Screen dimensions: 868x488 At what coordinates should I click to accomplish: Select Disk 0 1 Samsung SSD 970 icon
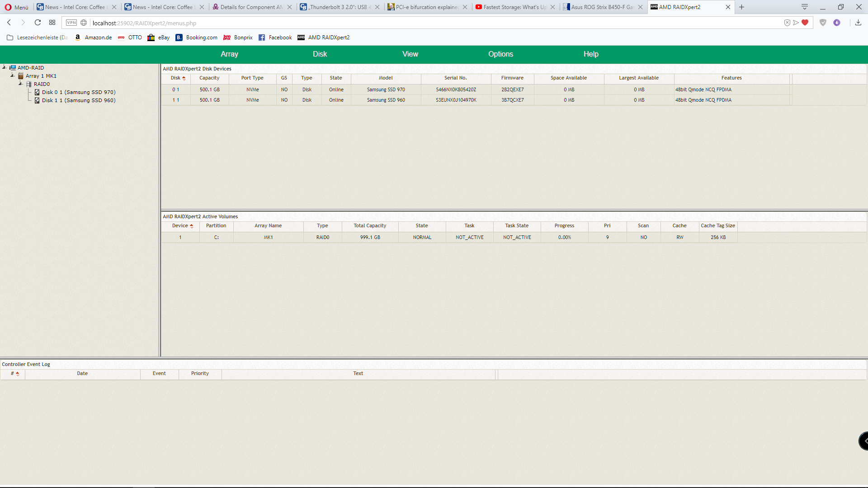pyautogui.click(x=37, y=92)
